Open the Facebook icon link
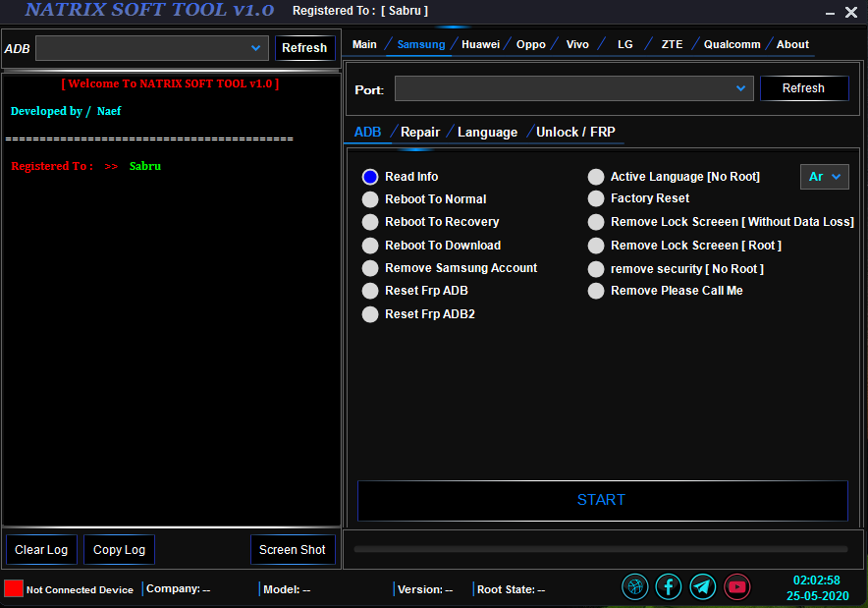Viewport: 868px width, 608px height. pyautogui.click(x=669, y=586)
